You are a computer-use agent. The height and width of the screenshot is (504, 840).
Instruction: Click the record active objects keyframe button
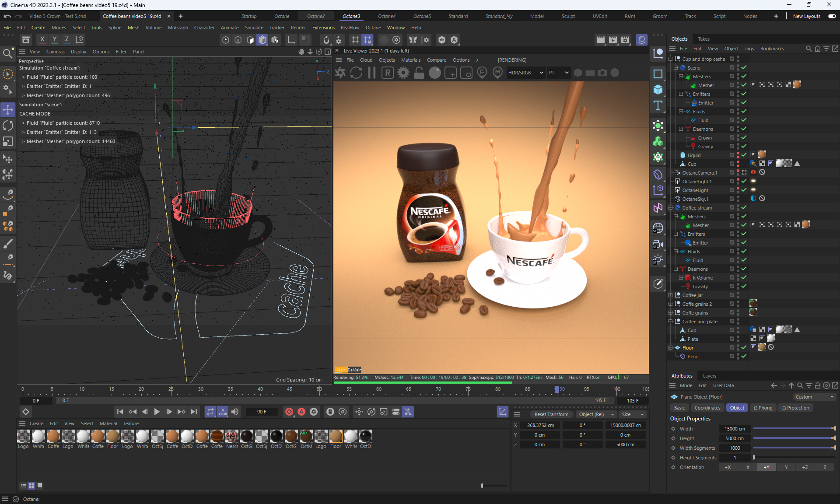pyautogui.click(x=289, y=412)
